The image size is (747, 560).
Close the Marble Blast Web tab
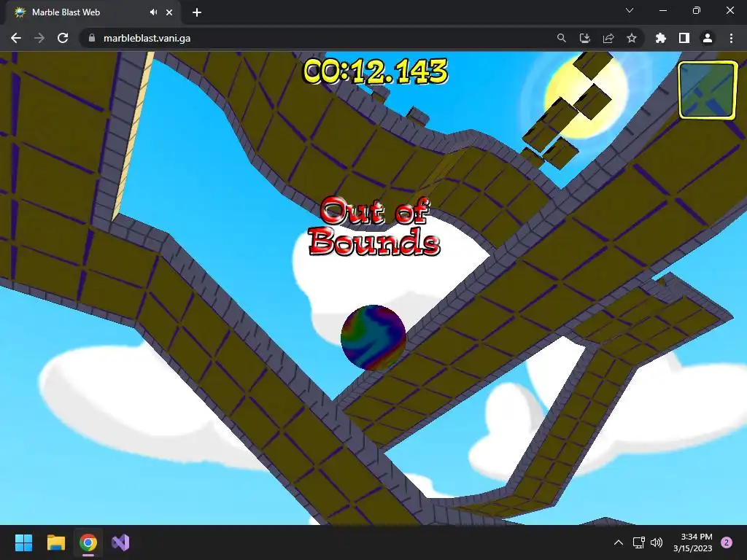pyautogui.click(x=169, y=12)
